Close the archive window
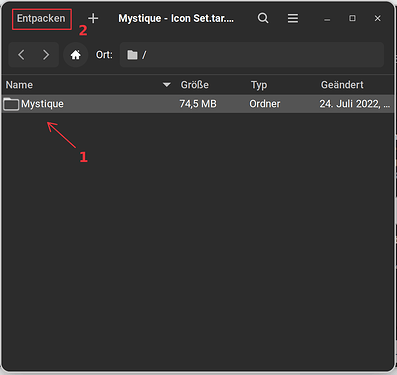This screenshot has width=397, height=375. pyautogui.click(x=377, y=18)
